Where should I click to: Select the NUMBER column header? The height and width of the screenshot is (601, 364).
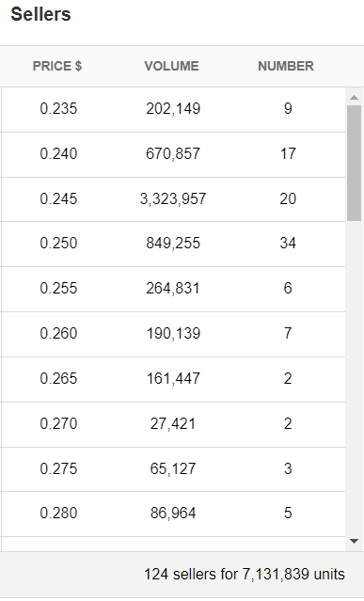[x=286, y=66]
